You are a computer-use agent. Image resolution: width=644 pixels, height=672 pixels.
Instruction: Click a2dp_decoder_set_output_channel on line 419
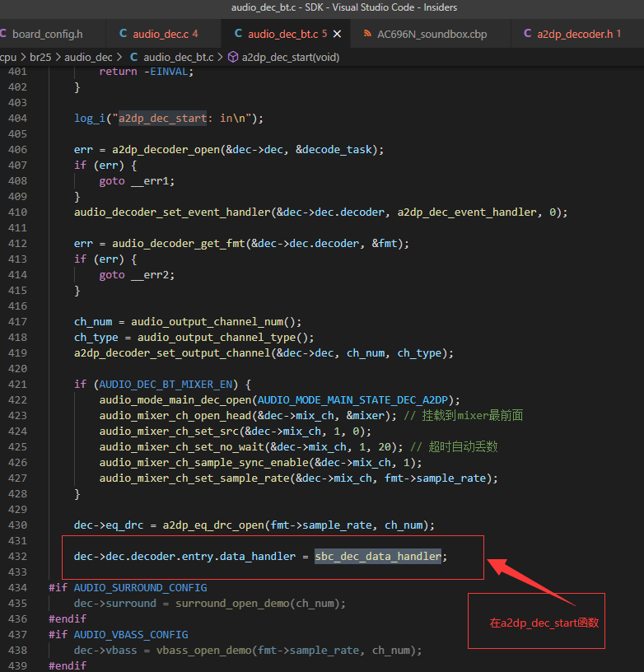click(x=172, y=353)
